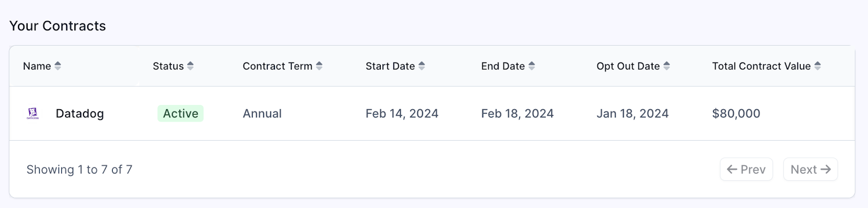Screen dimensions: 868x208
Task: Click the $80,000 contract value cell
Action: click(x=736, y=114)
